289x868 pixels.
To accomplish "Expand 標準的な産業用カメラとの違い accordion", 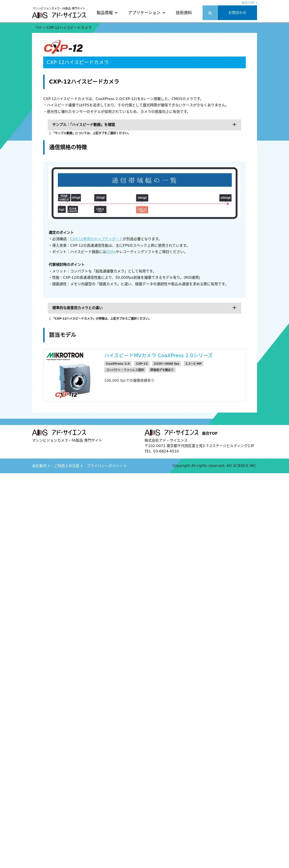I will pyautogui.click(x=144, y=308).
